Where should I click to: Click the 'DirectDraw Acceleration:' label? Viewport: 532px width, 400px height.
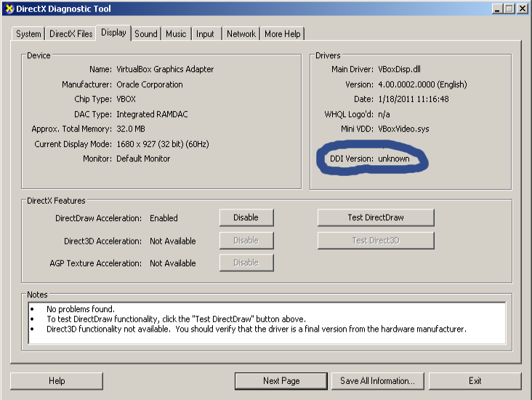[98, 218]
